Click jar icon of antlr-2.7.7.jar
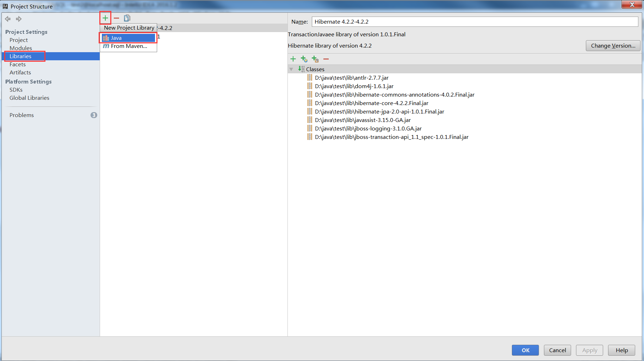 pos(310,78)
